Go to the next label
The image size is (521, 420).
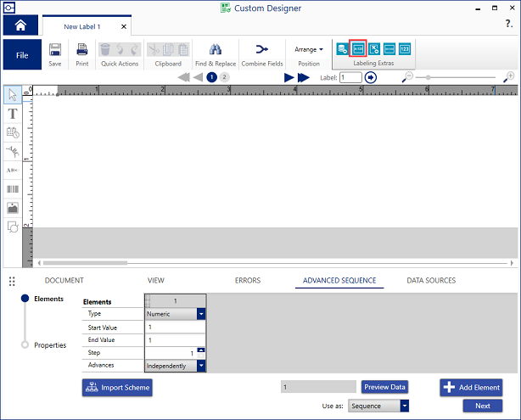tap(289, 77)
